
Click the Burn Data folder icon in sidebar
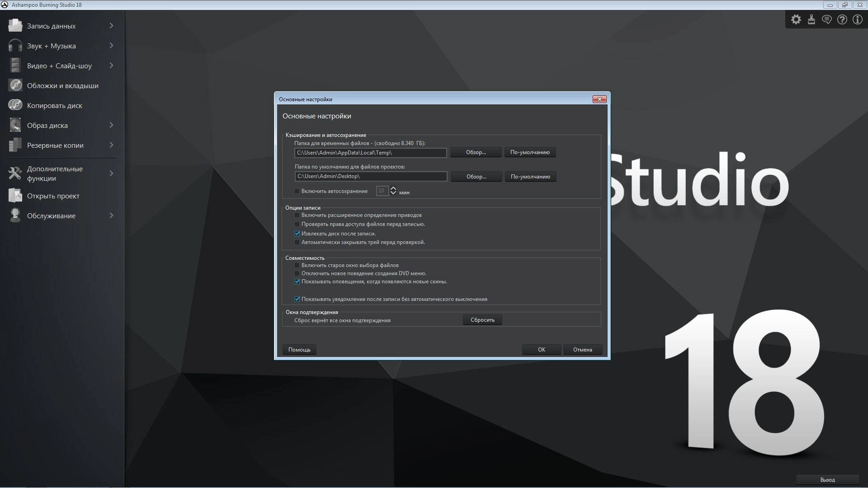pyautogui.click(x=15, y=25)
